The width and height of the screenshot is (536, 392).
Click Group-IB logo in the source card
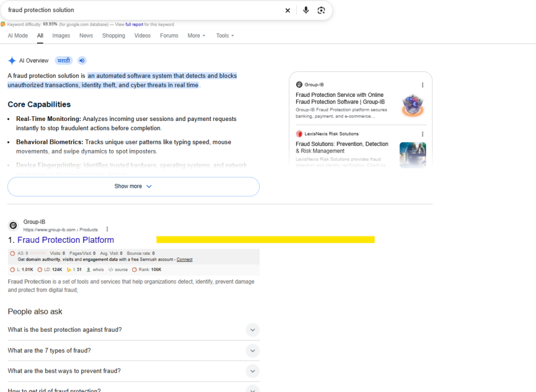point(299,84)
